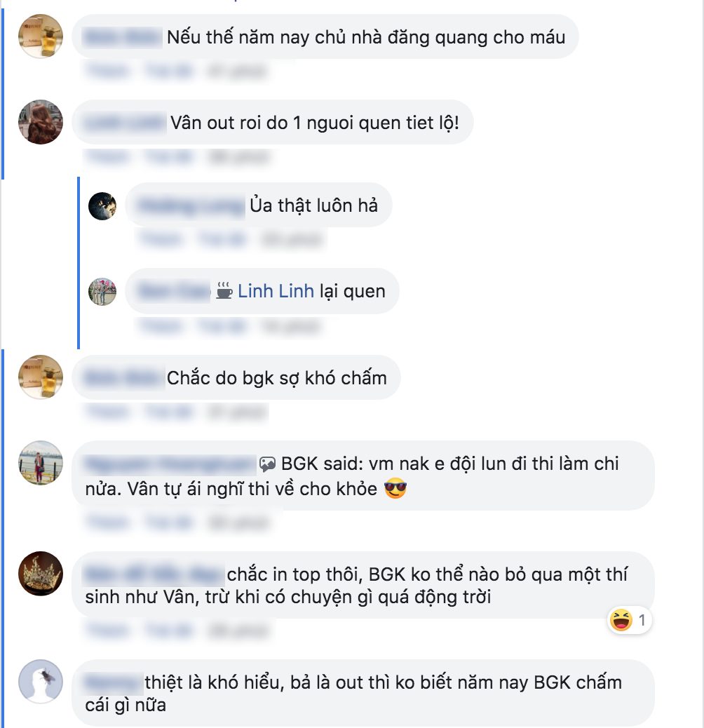The height and width of the screenshot is (728, 704).
Task: Click the coffee cup badge icon before Linh Linh
Action: tap(224, 291)
